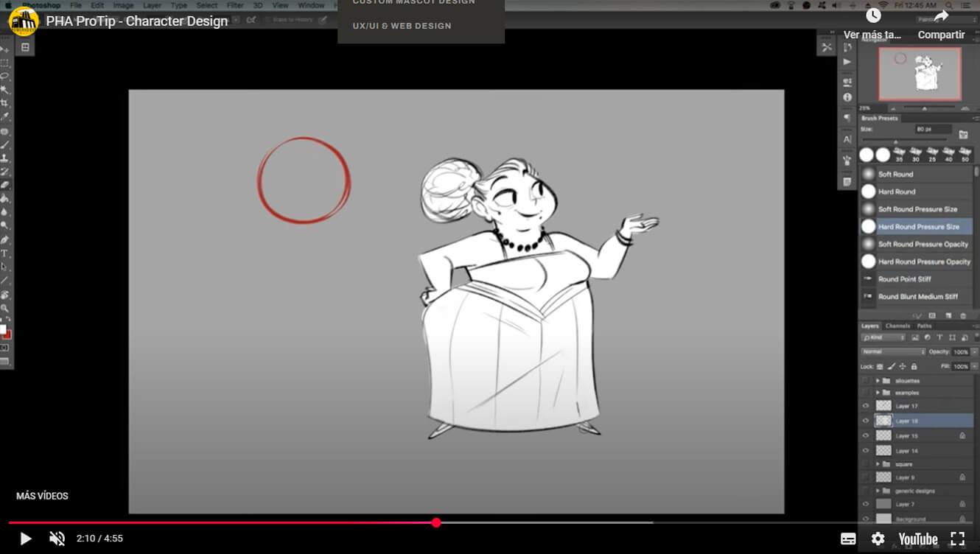Image resolution: width=980 pixels, height=554 pixels.
Task: Click UX/UI & Web Design menu entry
Action: 402,26
